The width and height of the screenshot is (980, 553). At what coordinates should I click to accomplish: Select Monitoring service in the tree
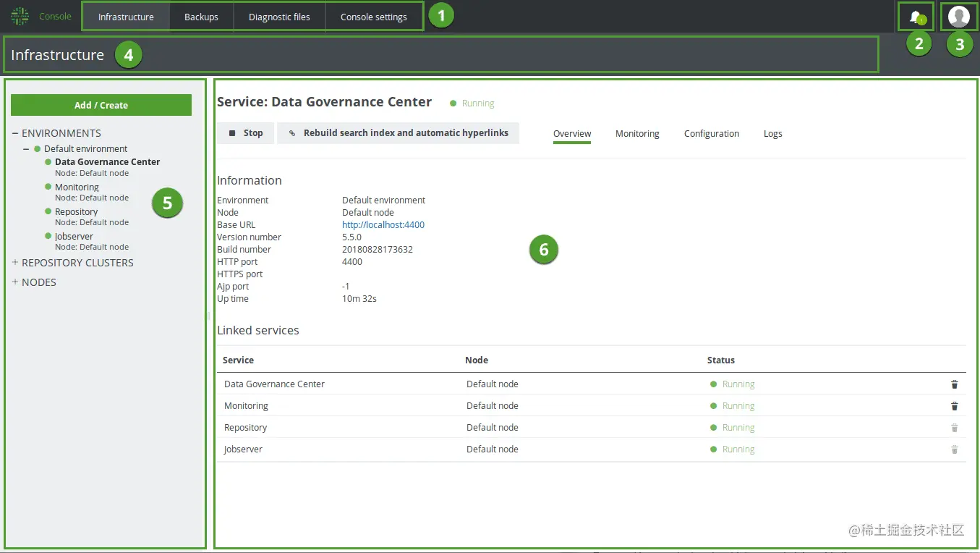pyautogui.click(x=77, y=187)
